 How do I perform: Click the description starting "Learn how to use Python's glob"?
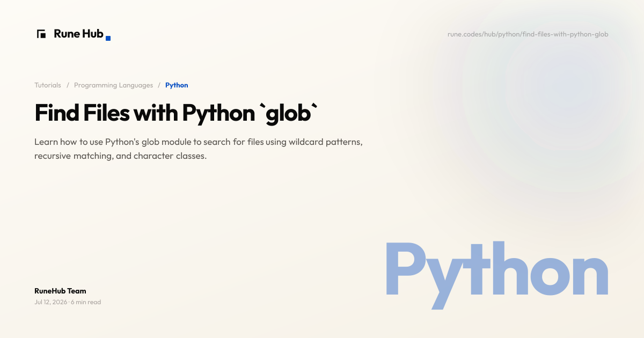coord(199,149)
